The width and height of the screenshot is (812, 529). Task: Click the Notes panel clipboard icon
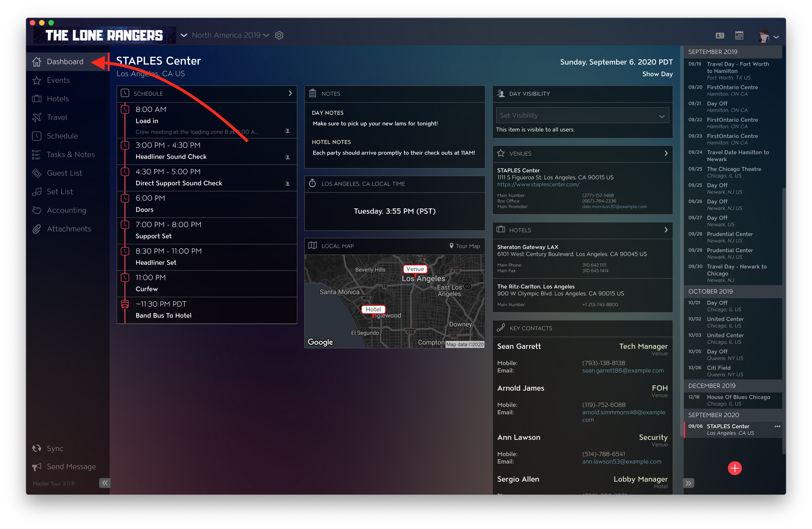click(313, 93)
